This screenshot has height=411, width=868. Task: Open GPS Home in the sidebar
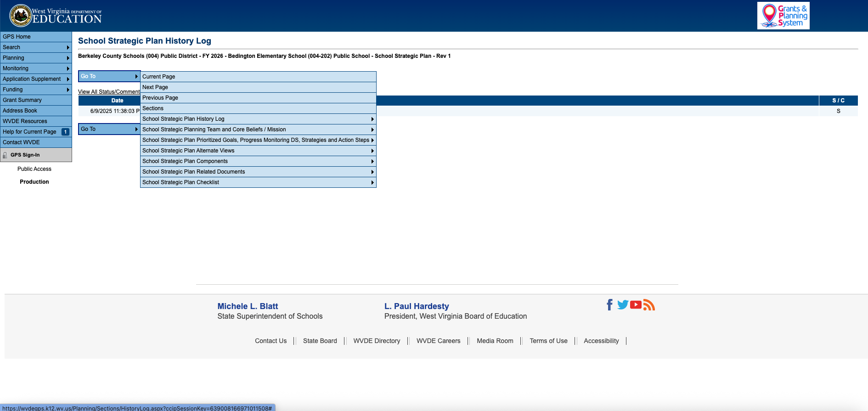[36, 37]
